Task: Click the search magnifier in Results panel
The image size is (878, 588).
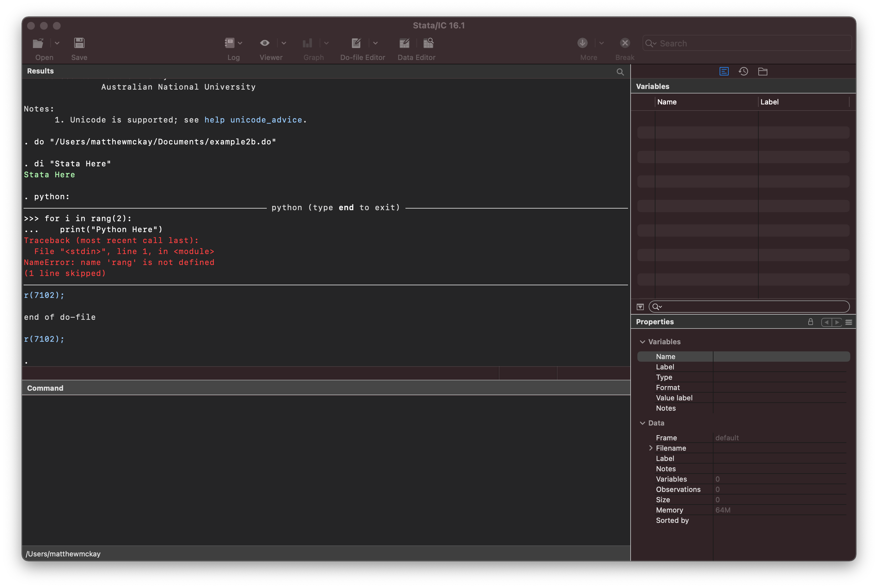Action: pyautogui.click(x=621, y=71)
